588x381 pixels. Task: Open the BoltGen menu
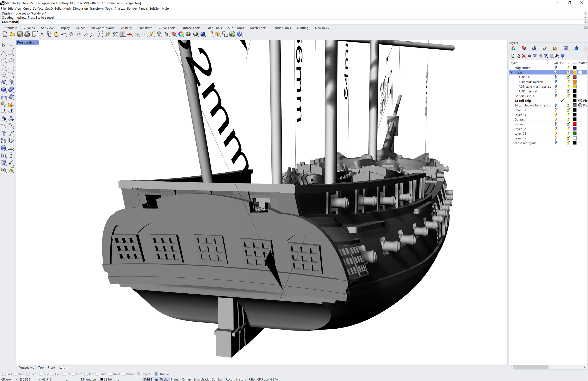point(155,8)
